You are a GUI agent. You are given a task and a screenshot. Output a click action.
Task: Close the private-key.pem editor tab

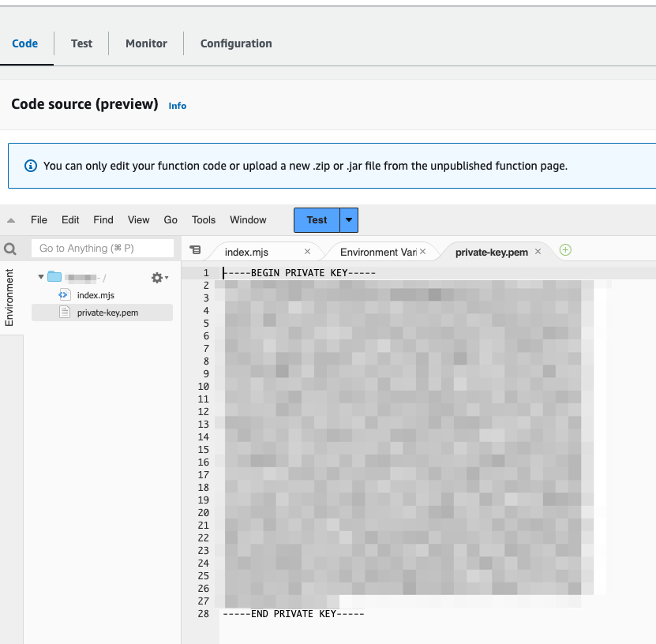[x=538, y=251]
